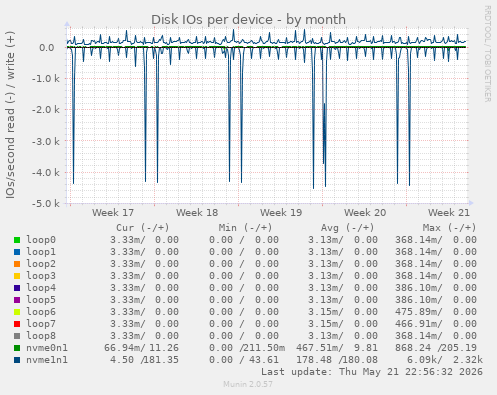497x395 pixels.
Task: Click the loop6 lime color swatch
Action: (x=17, y=312)
